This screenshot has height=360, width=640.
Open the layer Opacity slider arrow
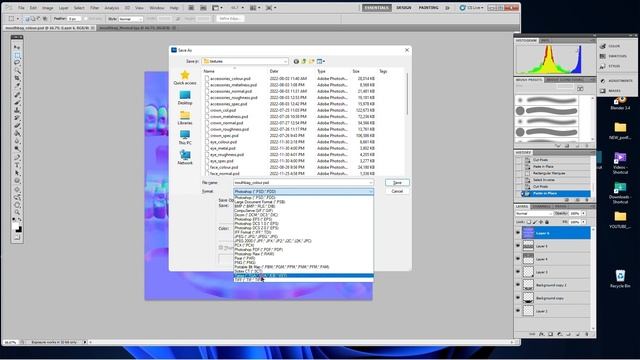584,213
